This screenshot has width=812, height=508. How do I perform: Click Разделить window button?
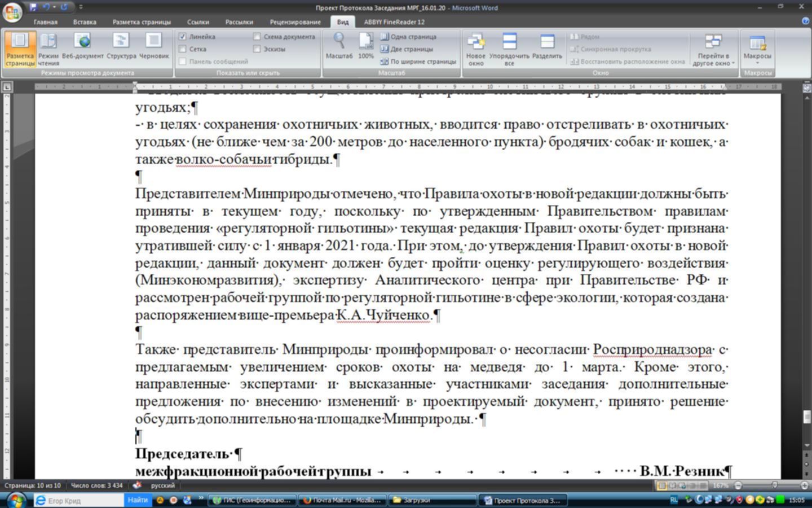pos(547,46)
